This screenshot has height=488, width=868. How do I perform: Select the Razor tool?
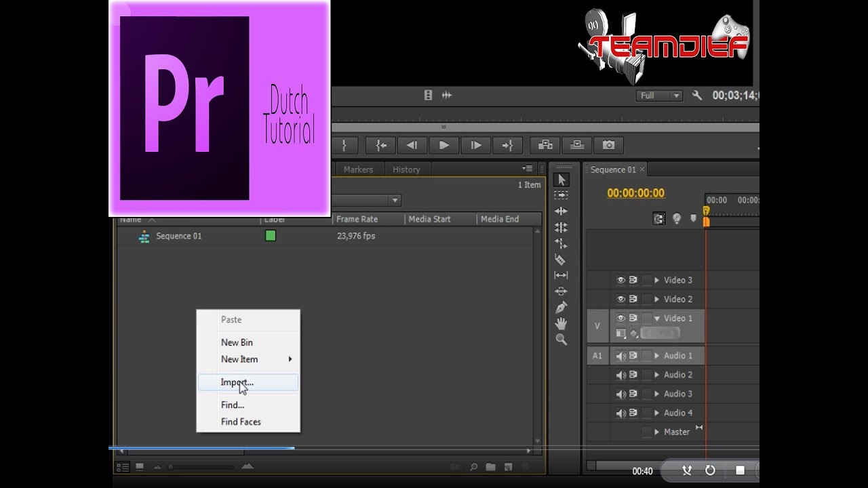coord(561,260)
